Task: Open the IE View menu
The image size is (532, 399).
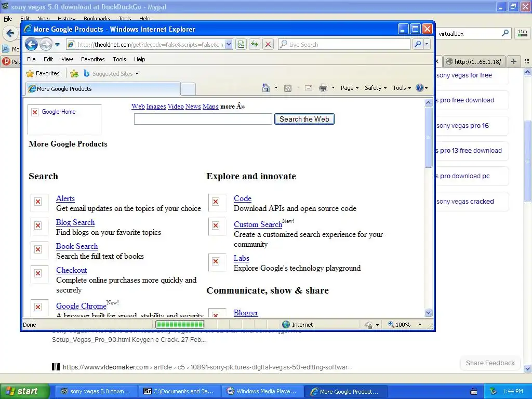Action: [x=67, y=59]
